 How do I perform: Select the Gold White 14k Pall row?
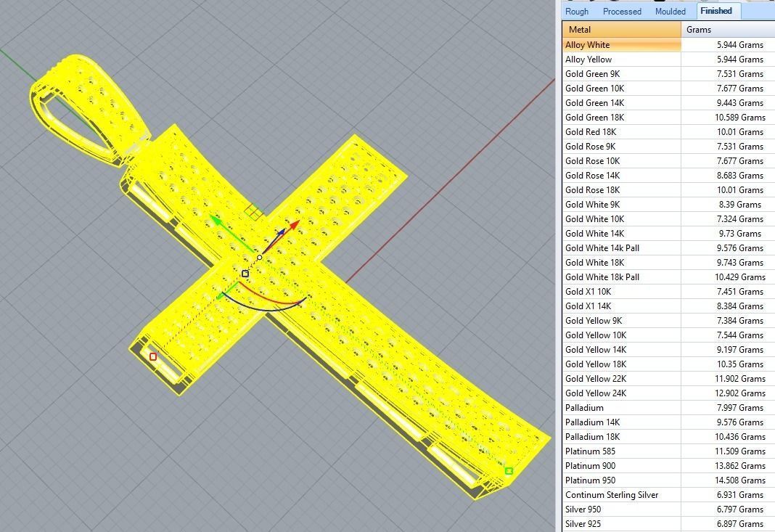669,247
